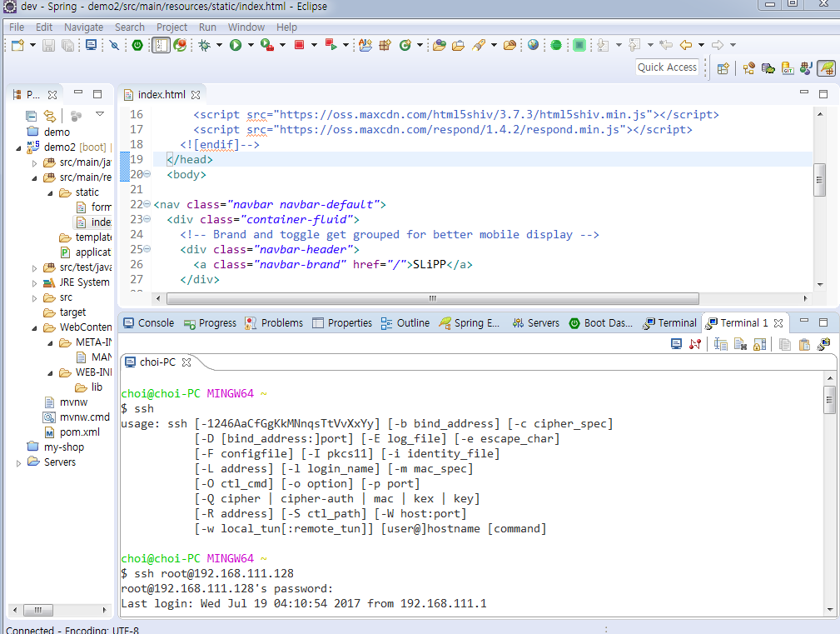
Task: Click the editor horizontal scrollbar thumb
Action: 432,298
